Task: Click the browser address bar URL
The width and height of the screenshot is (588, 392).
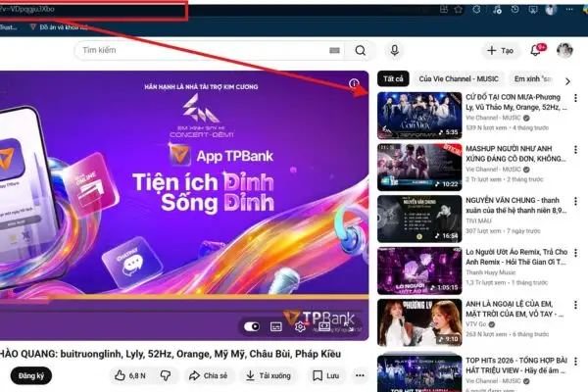Action: click(x=93, y=10)
